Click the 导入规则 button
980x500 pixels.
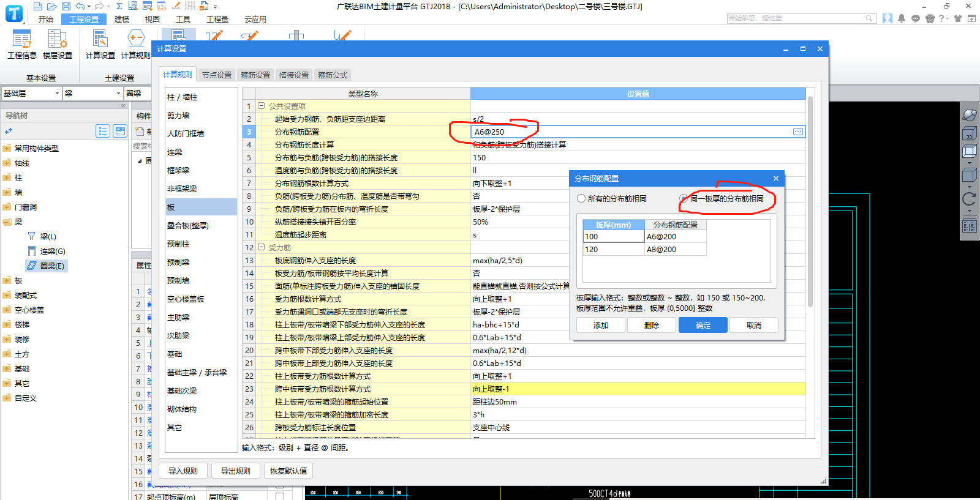(x=183, y=471)
